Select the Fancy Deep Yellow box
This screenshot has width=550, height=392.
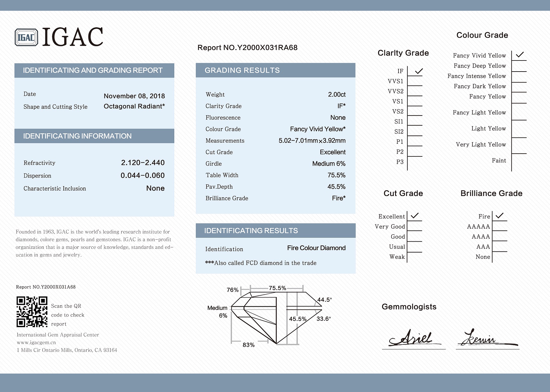point(519,66)
